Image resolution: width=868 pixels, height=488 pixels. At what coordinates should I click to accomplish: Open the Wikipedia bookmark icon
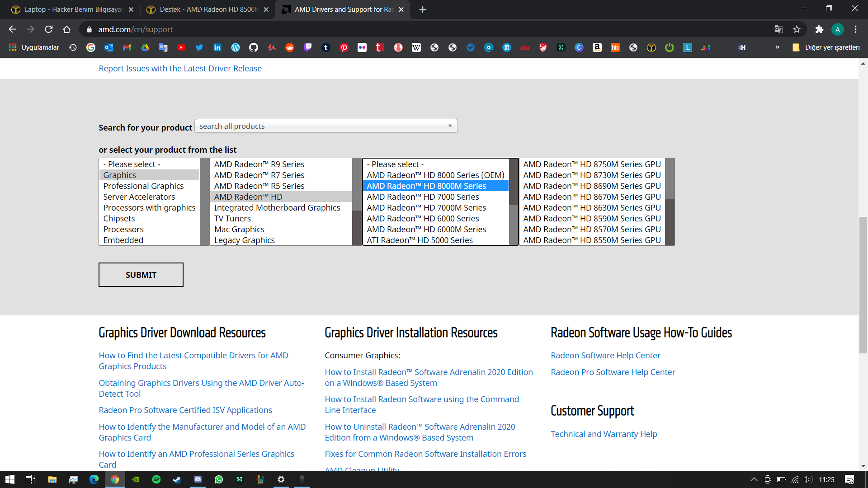pyautogui.click(x=416, y=47)
